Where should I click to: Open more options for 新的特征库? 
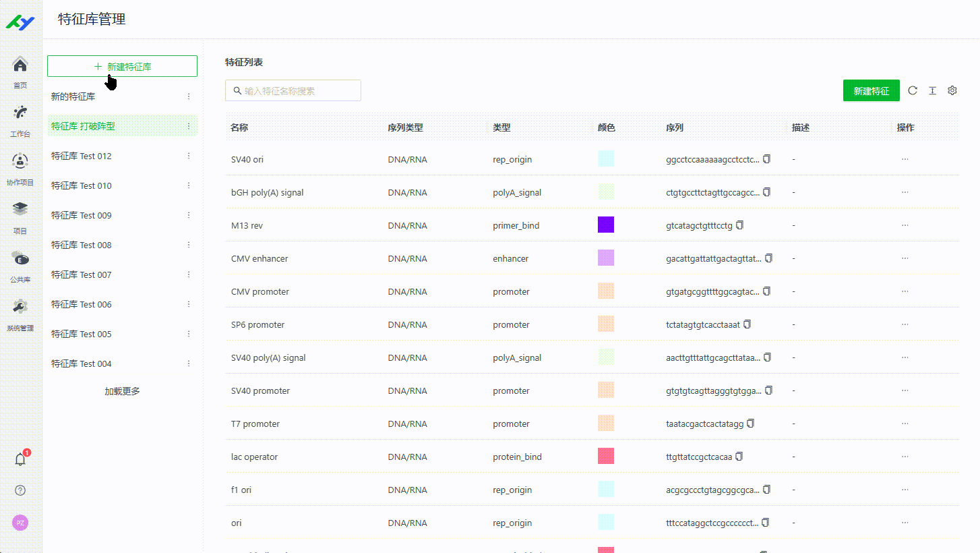(x=189, y=96)
